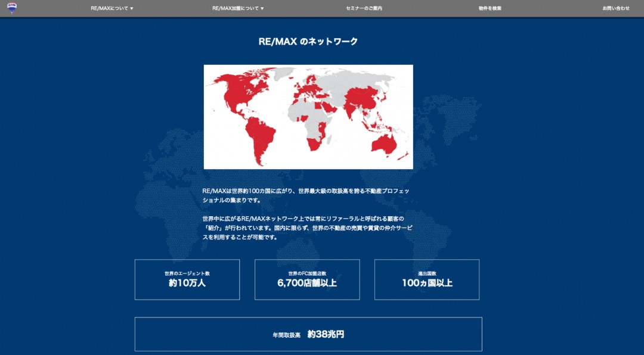Screen dimensions: 644x355
Task: Select お問い合わせ in the navigation bar
Action: [615, 8]
